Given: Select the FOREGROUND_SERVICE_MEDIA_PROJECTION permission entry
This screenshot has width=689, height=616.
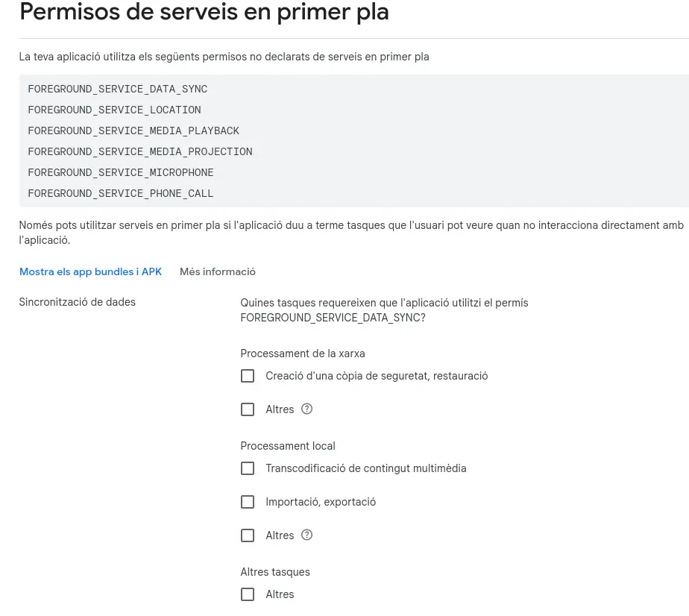Looking at the screenshot, I should pos(139,151).
